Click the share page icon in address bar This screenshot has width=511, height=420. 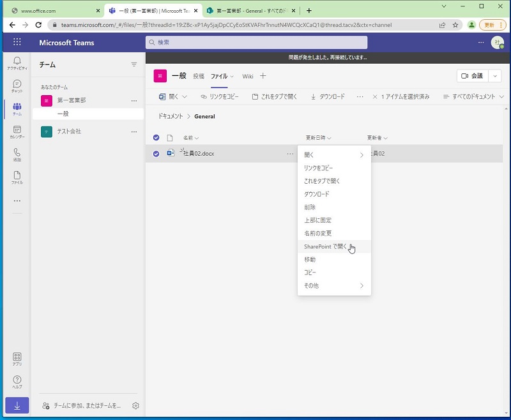click(442, 25)
